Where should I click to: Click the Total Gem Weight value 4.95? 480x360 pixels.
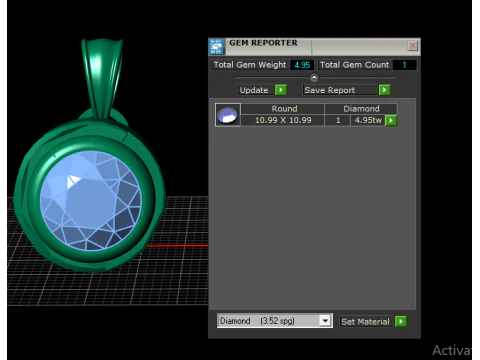click(x=302, y=65)
